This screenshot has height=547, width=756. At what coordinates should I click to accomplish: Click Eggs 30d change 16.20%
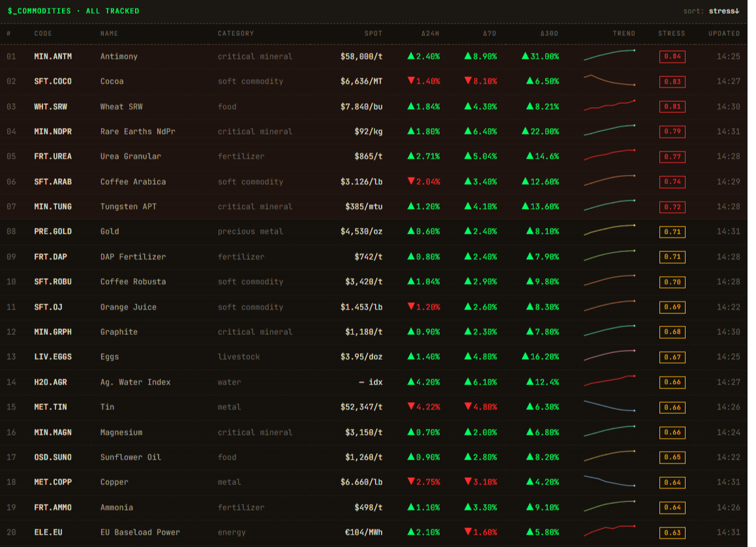[541, 357]
